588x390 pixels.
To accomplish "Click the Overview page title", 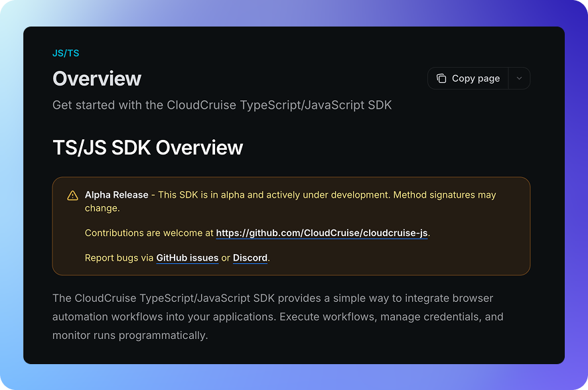I will click(97, 79).
